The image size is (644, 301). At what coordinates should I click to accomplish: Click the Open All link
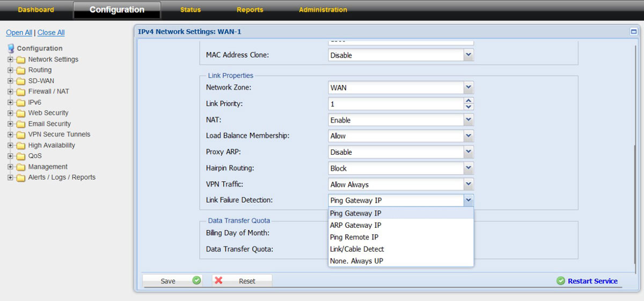[x=19, y=33]
